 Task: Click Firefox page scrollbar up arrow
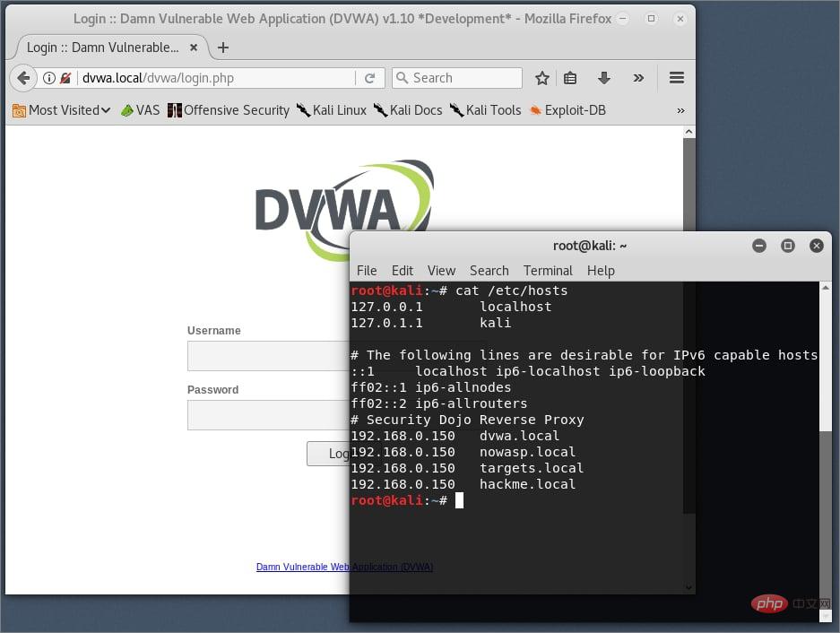688,132
